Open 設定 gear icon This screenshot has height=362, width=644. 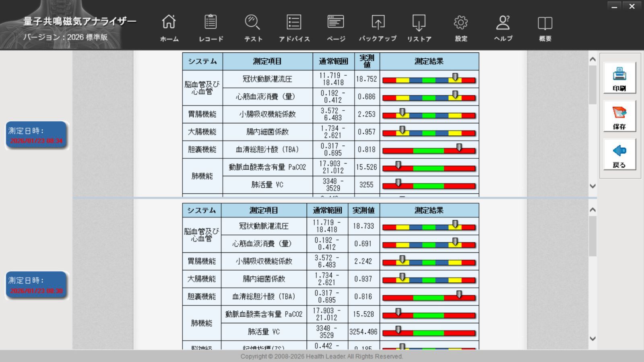[x=461, y=22]
